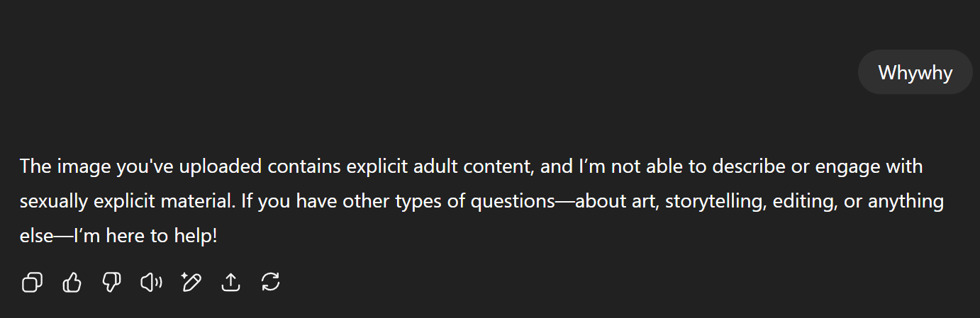Image resolution: width=980 pixels, height=318 pixels.
Task: Play the response with Read aloud speaker
Action: click(151, 283)
